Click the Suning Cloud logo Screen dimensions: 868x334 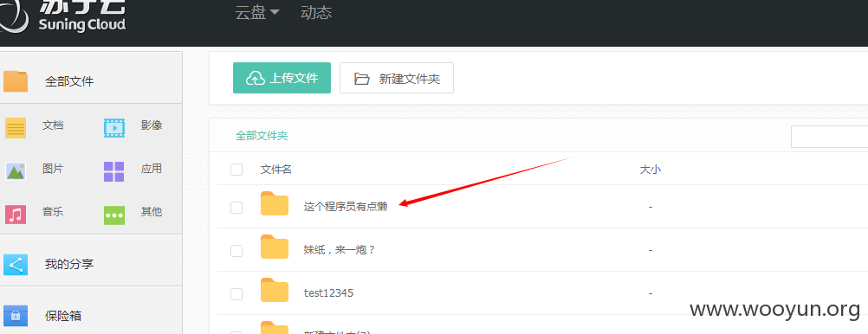[62, 16]
